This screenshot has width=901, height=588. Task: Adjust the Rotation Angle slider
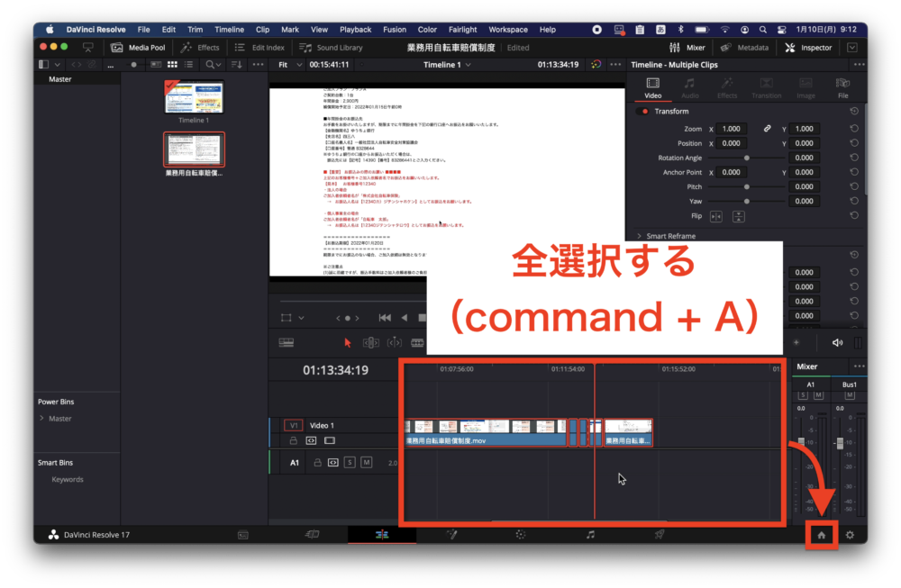pos(746,158)
